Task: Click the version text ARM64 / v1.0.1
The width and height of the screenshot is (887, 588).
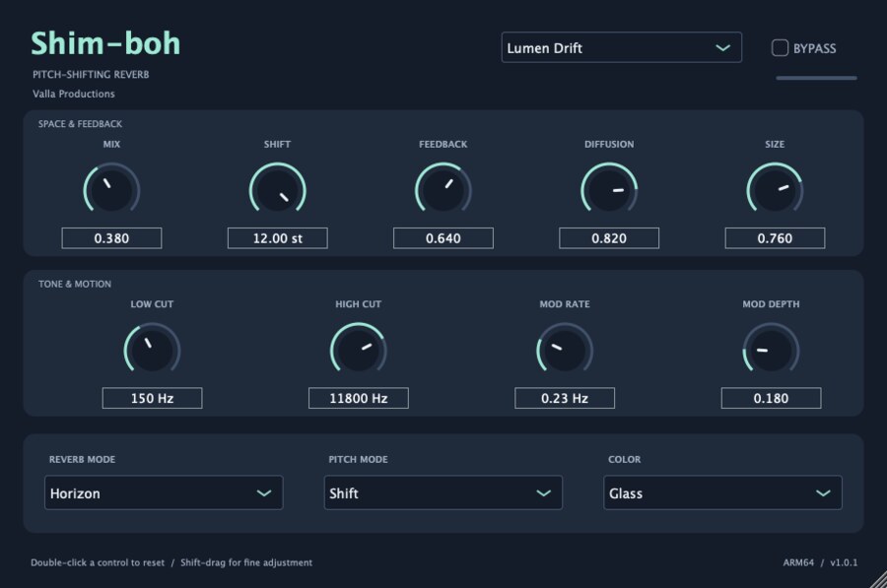Action: click(x=820, y=562)
